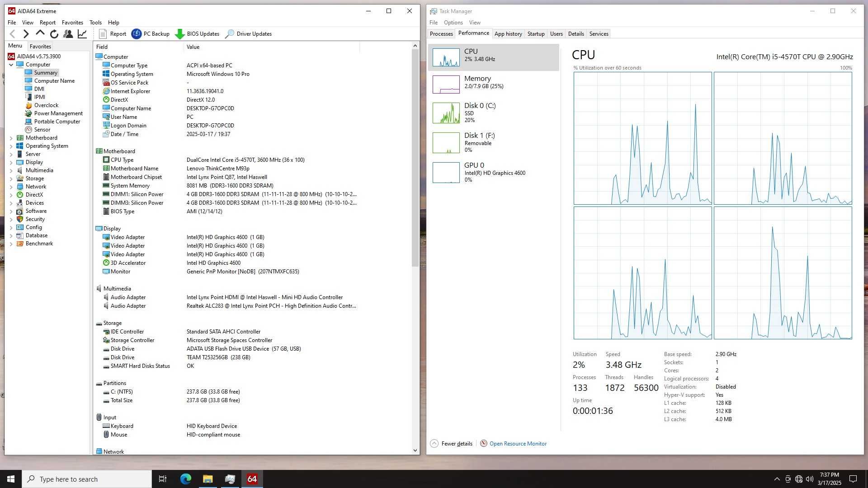Click the Value column header
Screen dimensions: 868x488
(x=271, y=47)
